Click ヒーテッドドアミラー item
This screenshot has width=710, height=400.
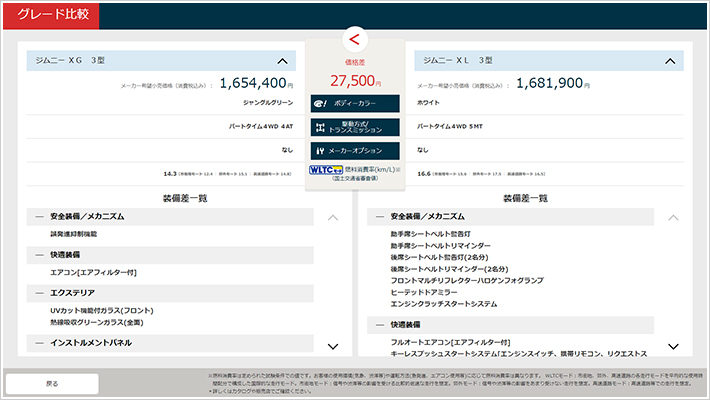424,292
